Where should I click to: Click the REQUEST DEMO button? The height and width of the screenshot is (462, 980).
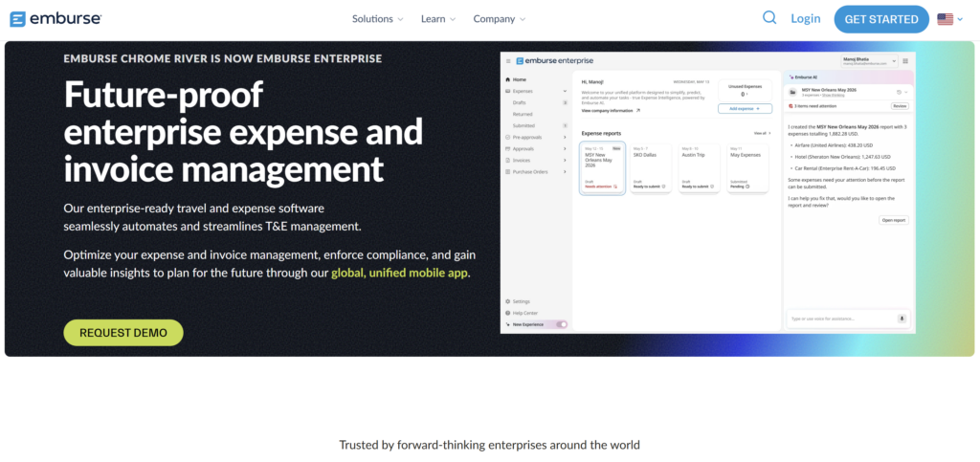click(123, 333)
